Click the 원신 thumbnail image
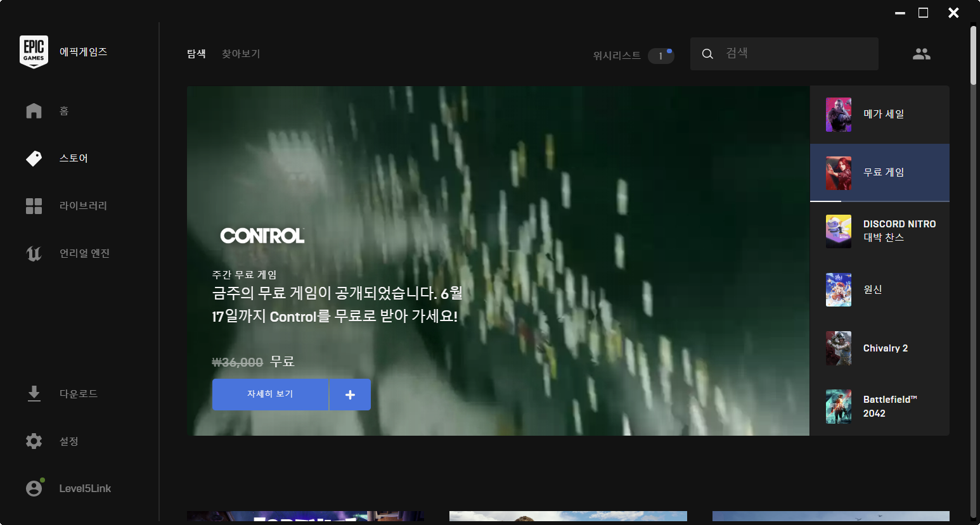Screen dimensions: 980x525 (x=839, y=289)
